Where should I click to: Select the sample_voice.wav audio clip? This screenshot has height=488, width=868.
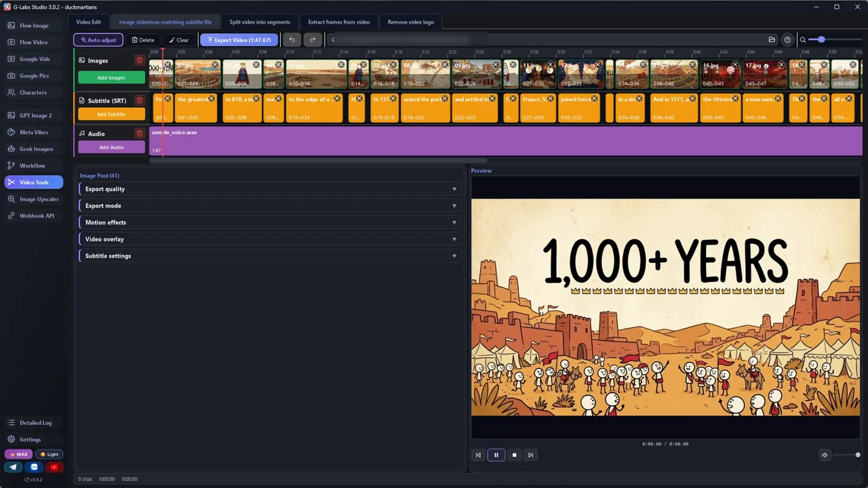point(506,141)
